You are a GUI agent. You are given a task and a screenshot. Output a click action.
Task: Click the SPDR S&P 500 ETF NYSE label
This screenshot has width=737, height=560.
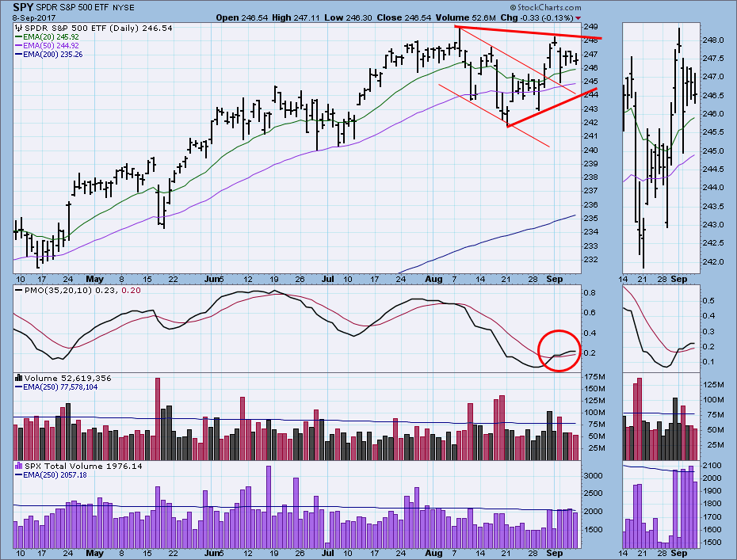[84, 7]
